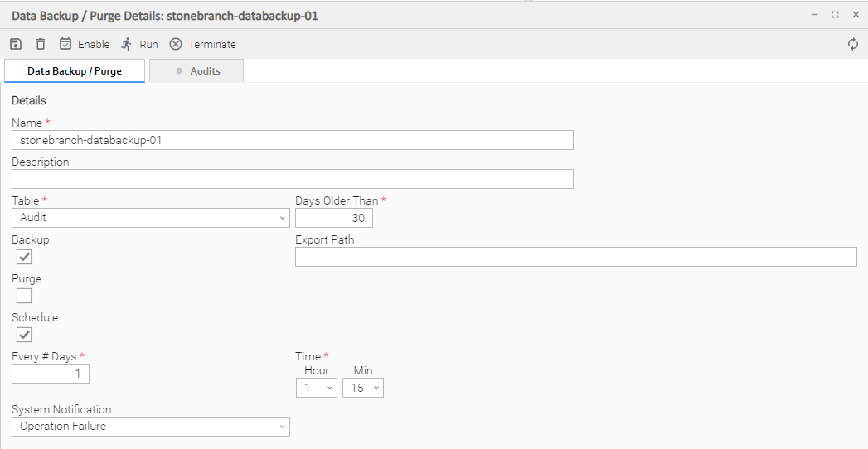
Task: Uncheck the Backup checkbox
Action: 24,257
